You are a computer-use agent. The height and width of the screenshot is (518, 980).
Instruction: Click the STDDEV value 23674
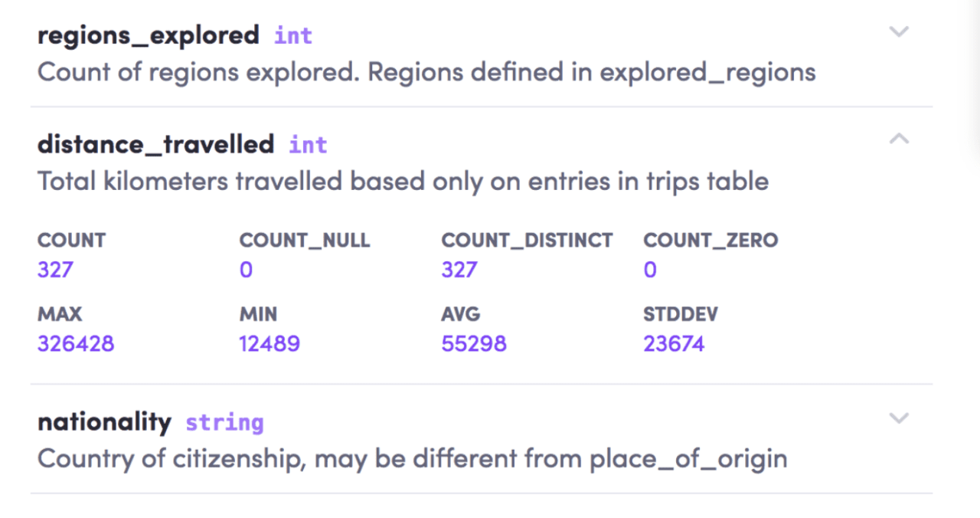coord(674,343)
